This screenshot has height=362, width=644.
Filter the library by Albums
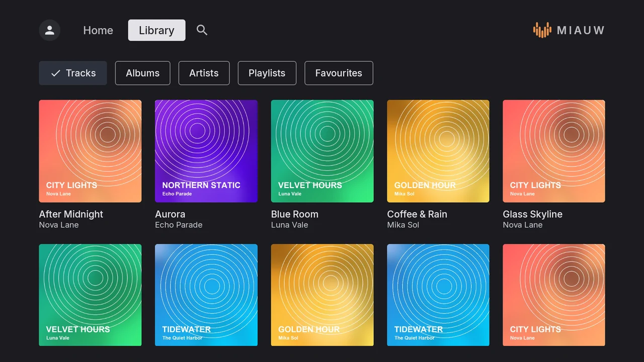coord(142,73)
